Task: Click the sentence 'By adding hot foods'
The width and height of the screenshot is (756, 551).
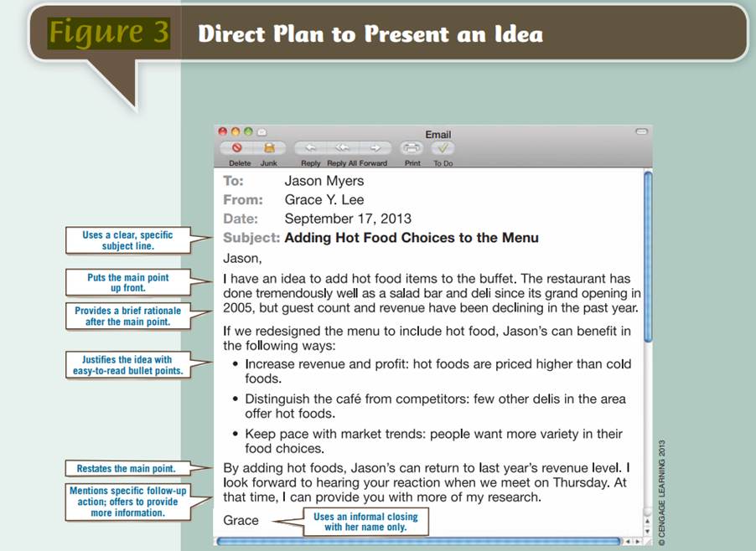Action: pos(422,467)
